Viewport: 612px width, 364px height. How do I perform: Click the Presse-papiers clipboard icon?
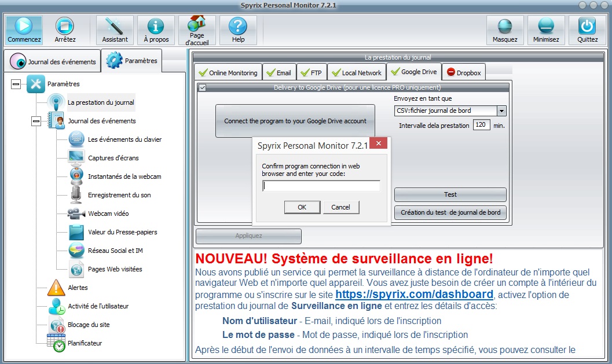pos(76,232)
